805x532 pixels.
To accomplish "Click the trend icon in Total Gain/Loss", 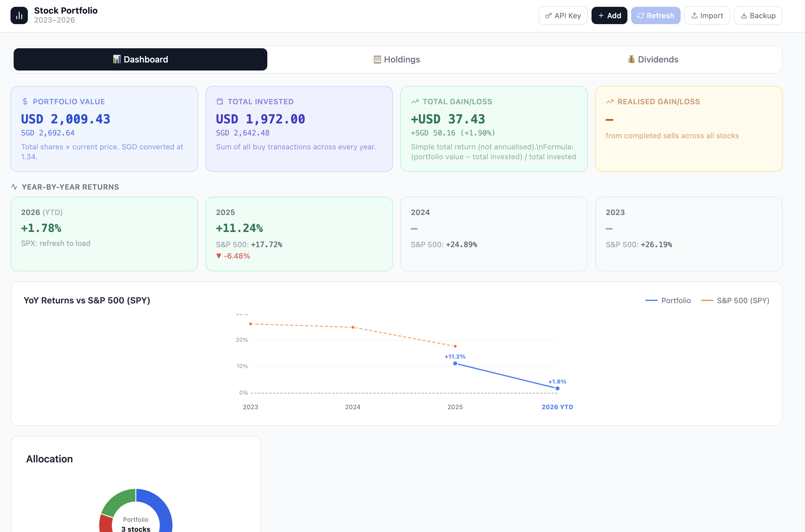I will [x=415, y=101].
